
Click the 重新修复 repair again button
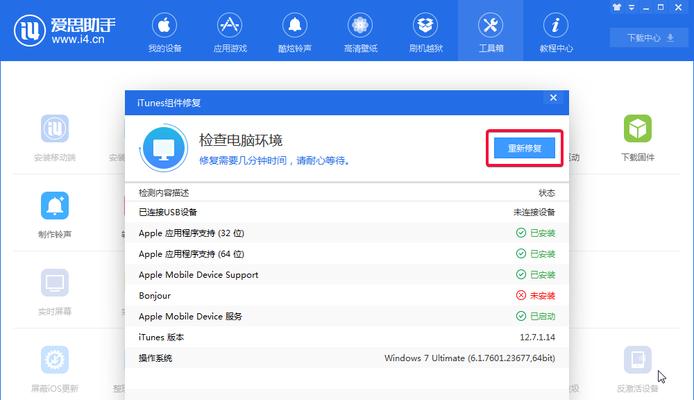click(x=524, y=148)
